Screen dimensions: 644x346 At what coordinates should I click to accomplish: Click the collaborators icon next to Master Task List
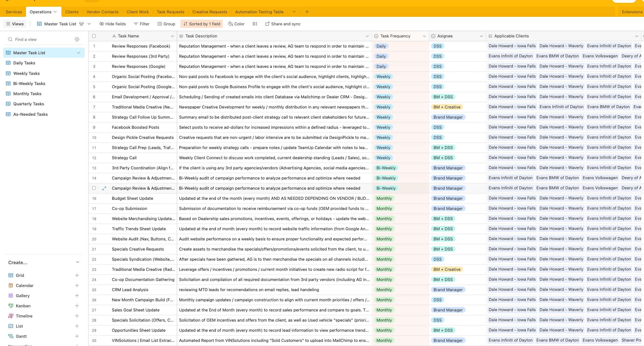click(x=81, y=24)
